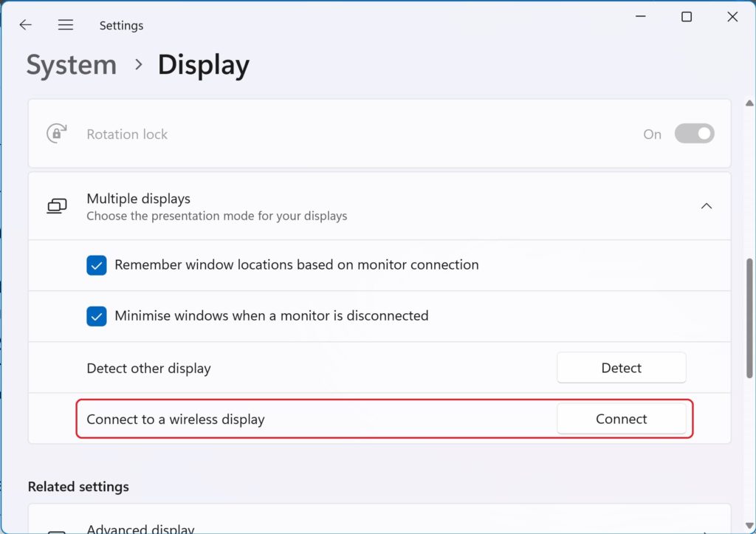Close the Settings window

click(x=732, y=17)
